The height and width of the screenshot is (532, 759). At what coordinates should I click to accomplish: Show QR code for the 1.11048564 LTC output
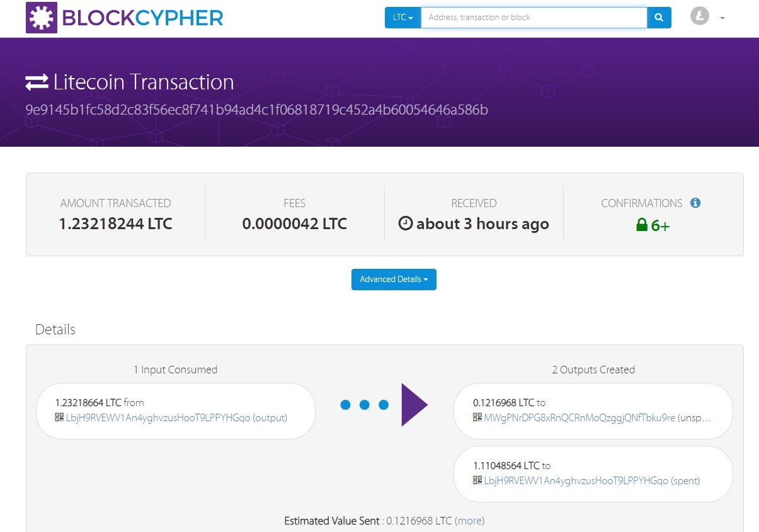coord(477,480)
